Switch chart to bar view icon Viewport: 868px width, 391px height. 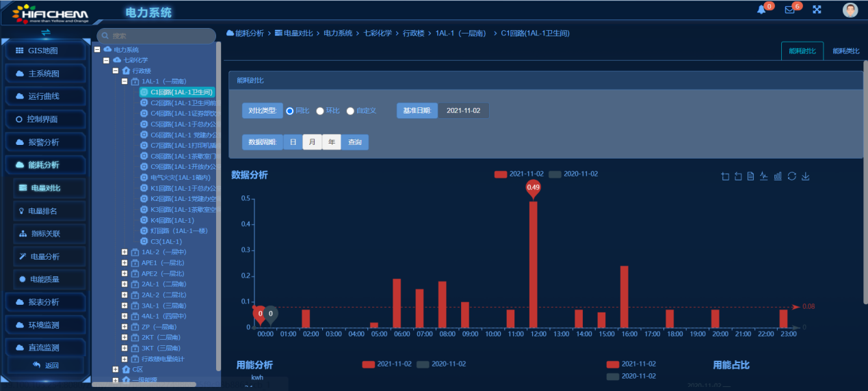click(778, 176)
